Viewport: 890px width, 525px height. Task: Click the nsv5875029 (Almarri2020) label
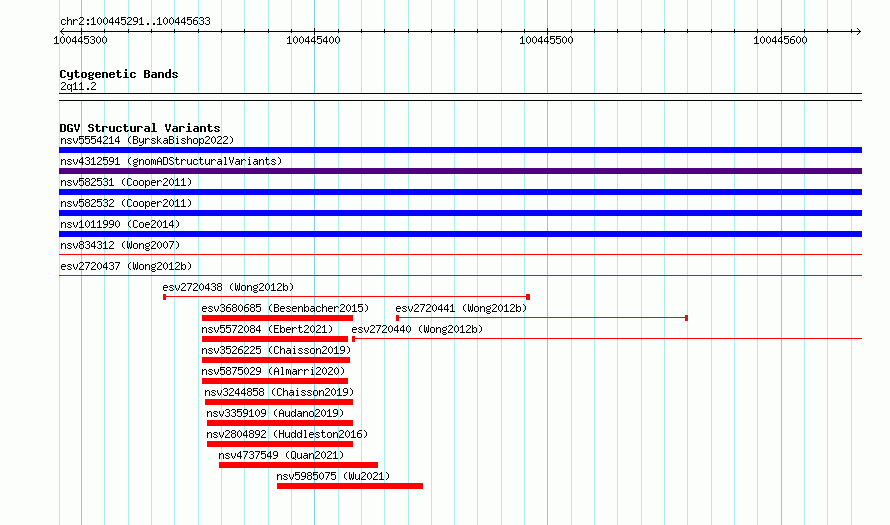(x=273, y=371)
